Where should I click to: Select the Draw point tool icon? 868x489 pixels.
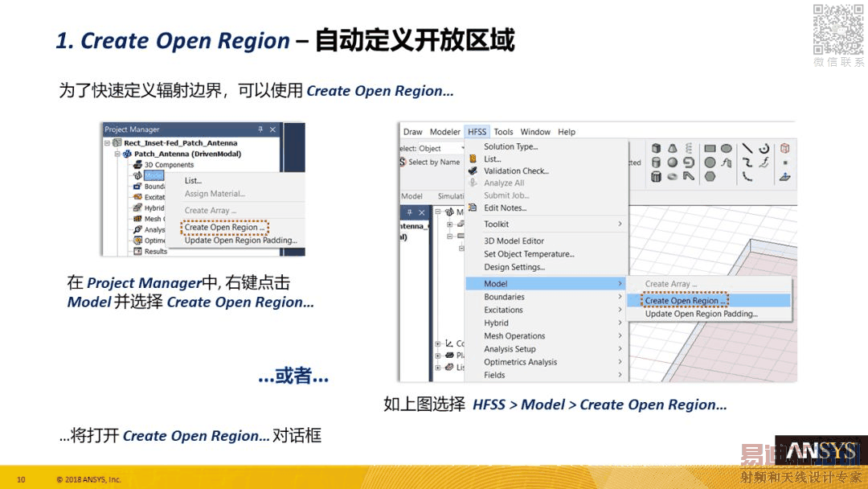pos(785,162)
